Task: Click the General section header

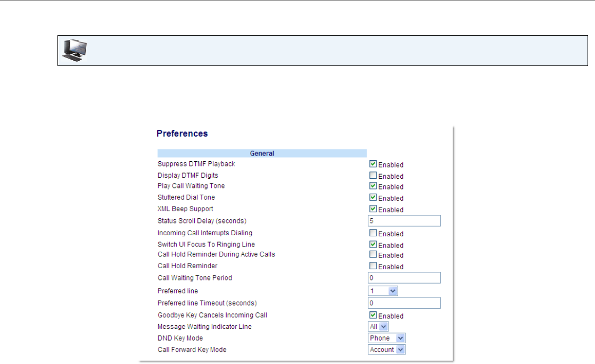Action: coord(262,153)
